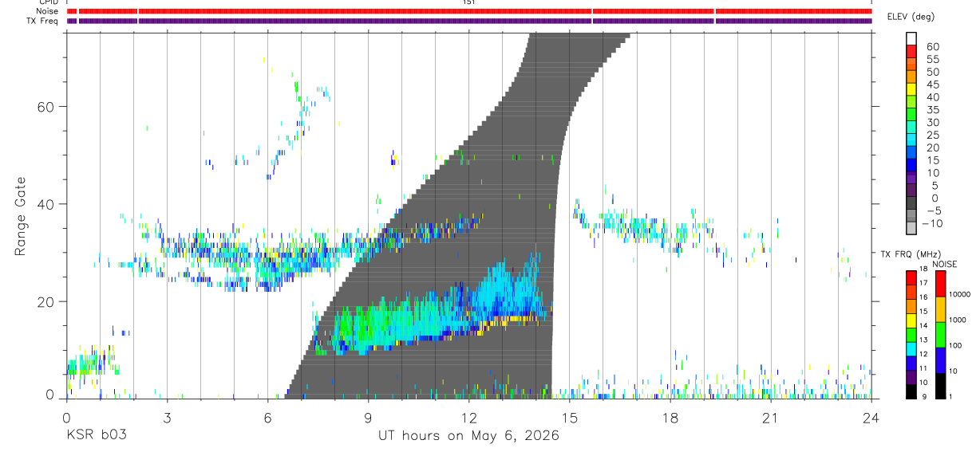The height and width of the screenshot is (452, 980).
Task: Click the green NOISE swatch between 1000 and 100
Action: coord(940,335)
